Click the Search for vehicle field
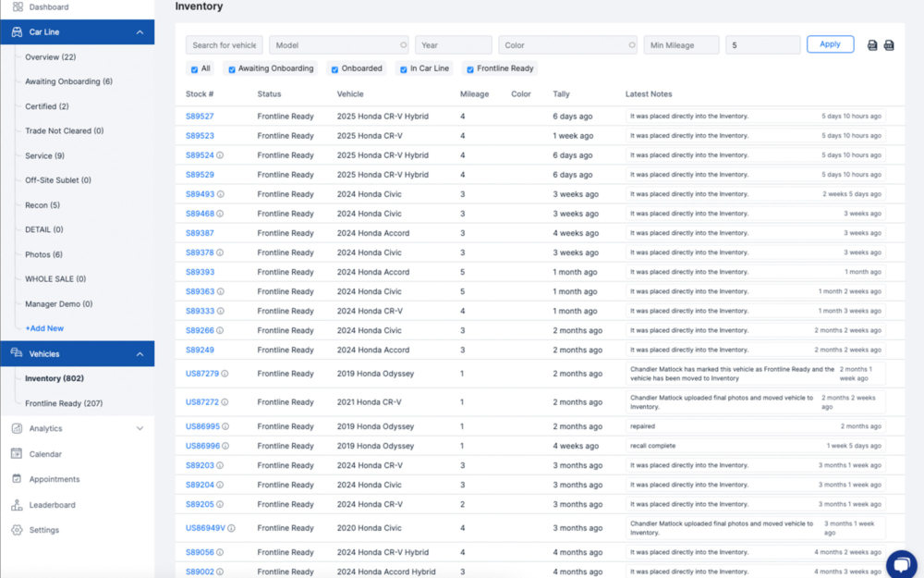 225,43
